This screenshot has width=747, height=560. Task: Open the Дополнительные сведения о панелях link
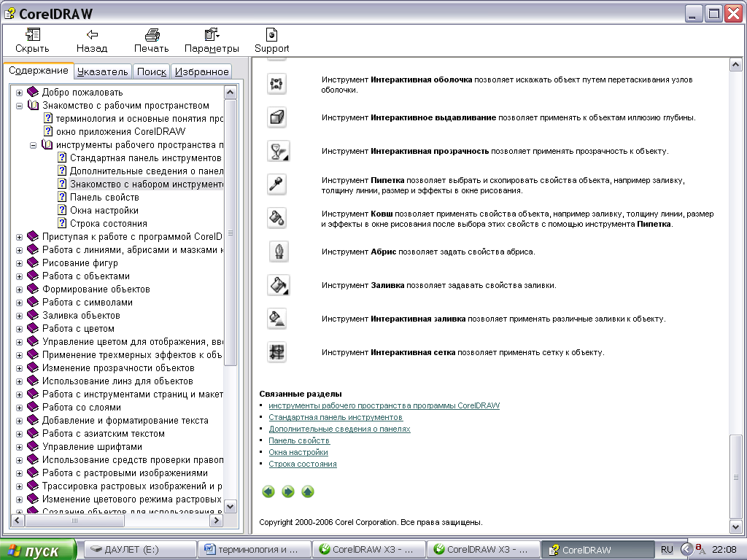[339, 429]
